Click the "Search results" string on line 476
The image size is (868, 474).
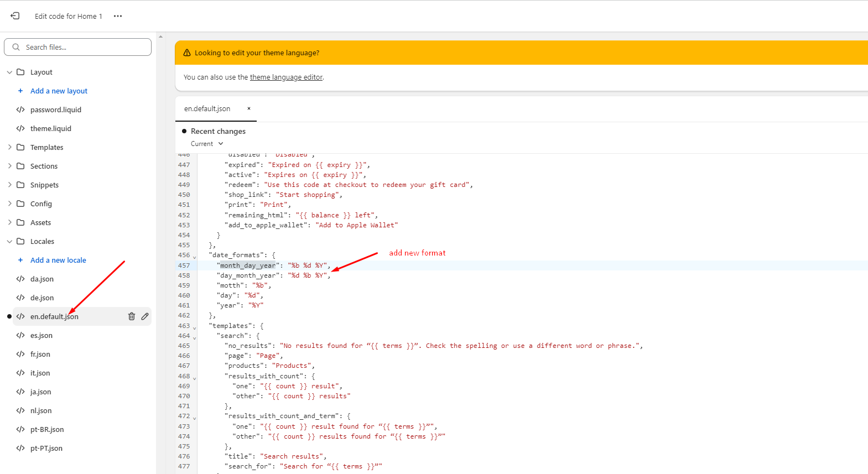[x=292, y=456]
